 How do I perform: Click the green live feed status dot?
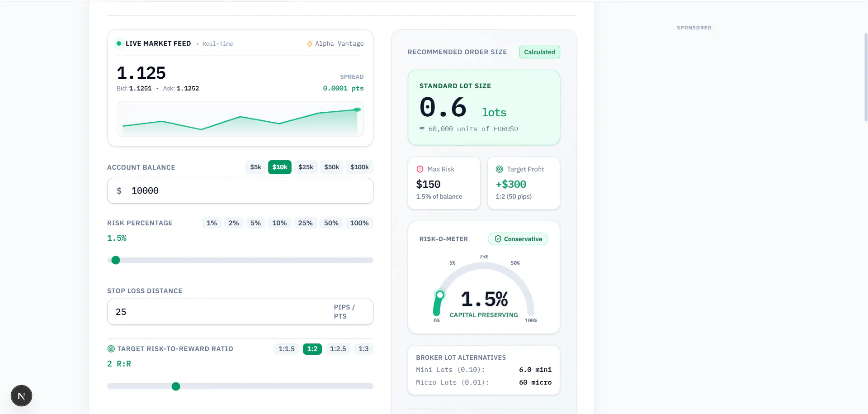click(x=119, y=43)
